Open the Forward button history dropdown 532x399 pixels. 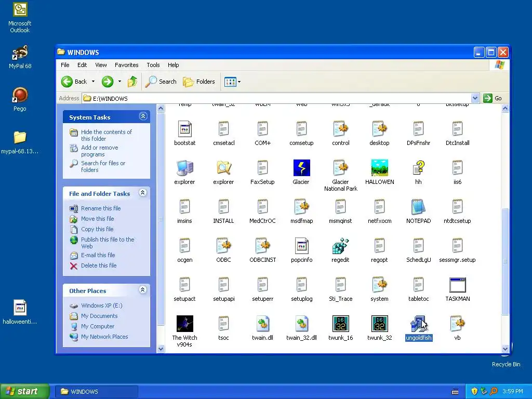pyautogui.click(x=119, y=82)
